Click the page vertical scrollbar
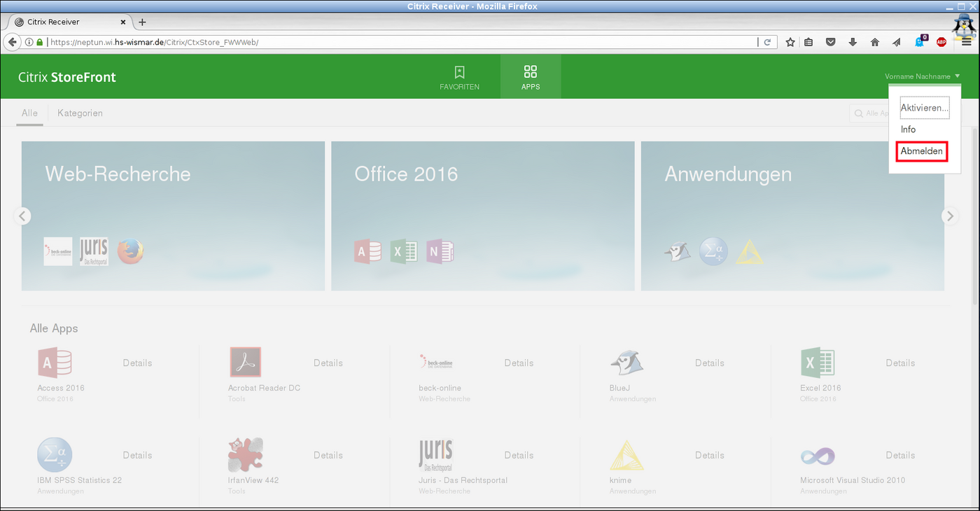The width and height of the screenshot is (980, 511). [975, 216]
